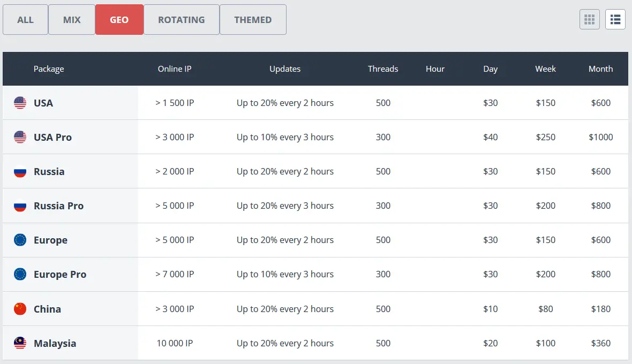
Task: Click USA row month price $600
Action: pos(600,103)
